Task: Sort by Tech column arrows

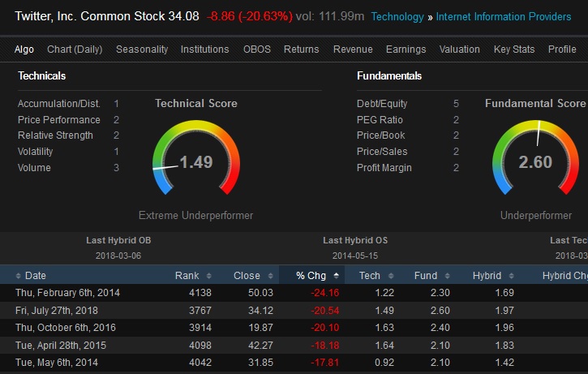Action: pos(391,276)
